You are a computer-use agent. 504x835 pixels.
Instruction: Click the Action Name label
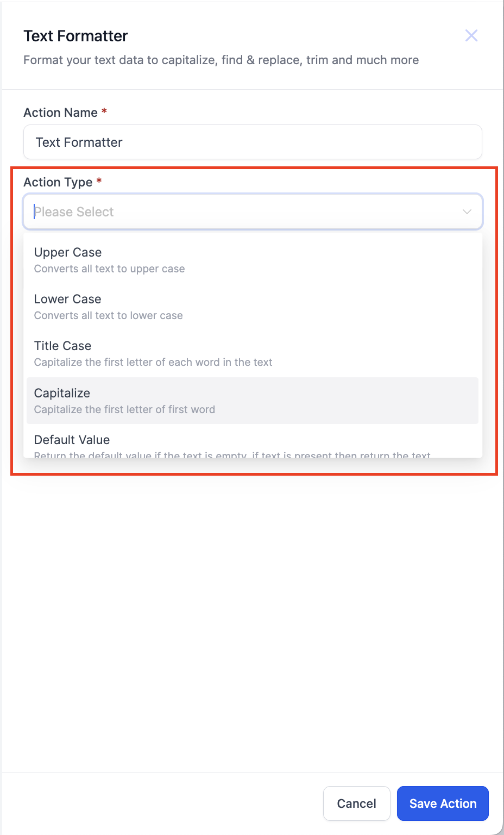(x=60, y=113)
